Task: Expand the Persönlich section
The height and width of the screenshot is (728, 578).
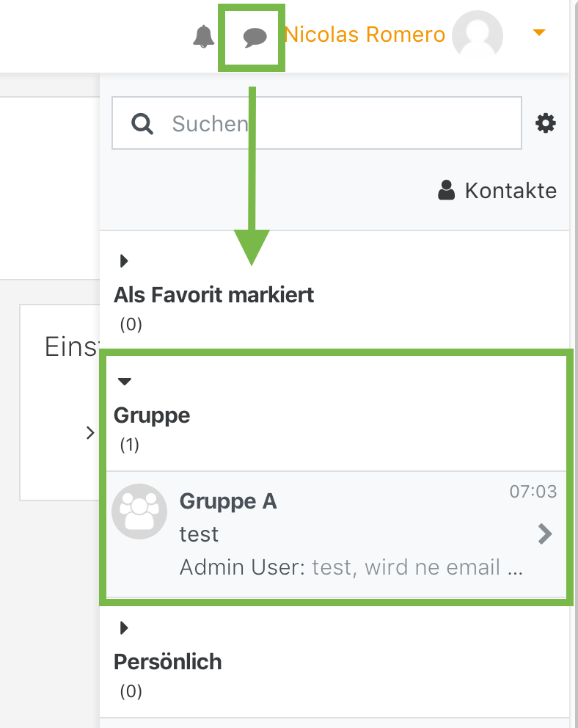Action: coord(122,627)
